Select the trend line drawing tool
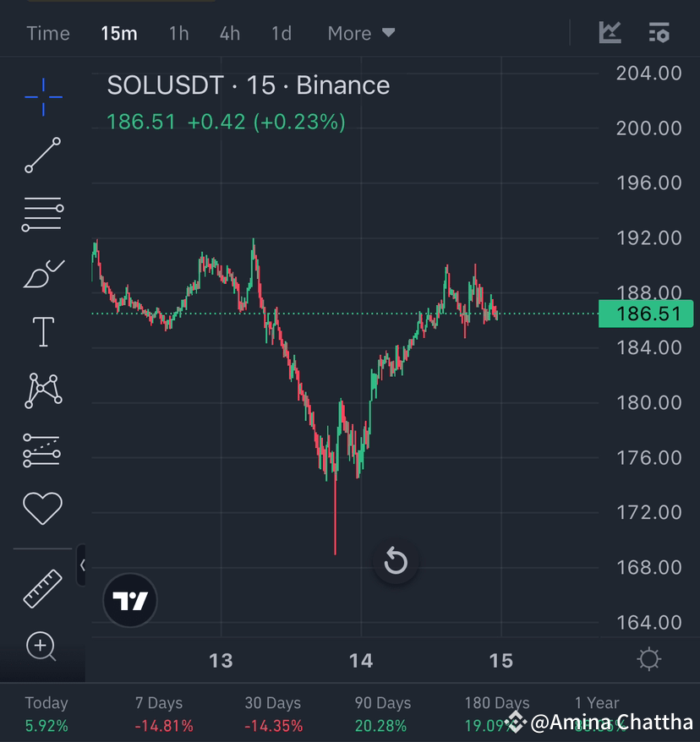The image size is (700, 742). 42,156
